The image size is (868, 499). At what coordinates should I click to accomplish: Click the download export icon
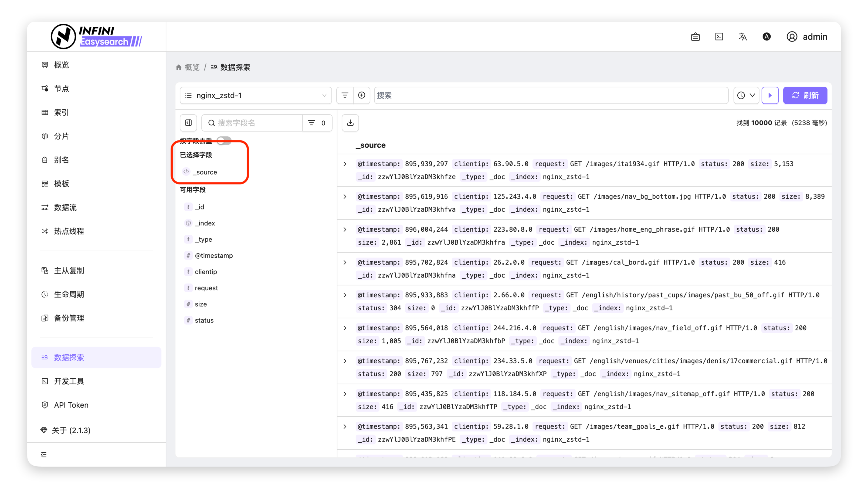coord(350,123)
